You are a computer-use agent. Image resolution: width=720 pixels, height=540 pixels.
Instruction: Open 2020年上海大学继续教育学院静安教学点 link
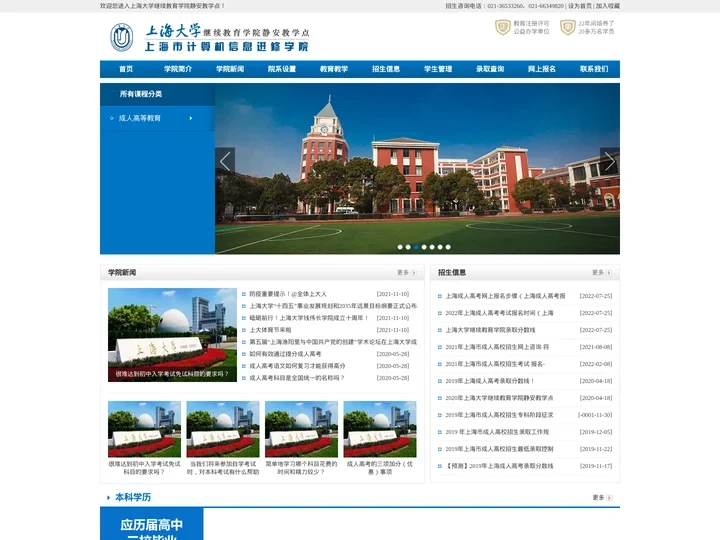(499, 398)
